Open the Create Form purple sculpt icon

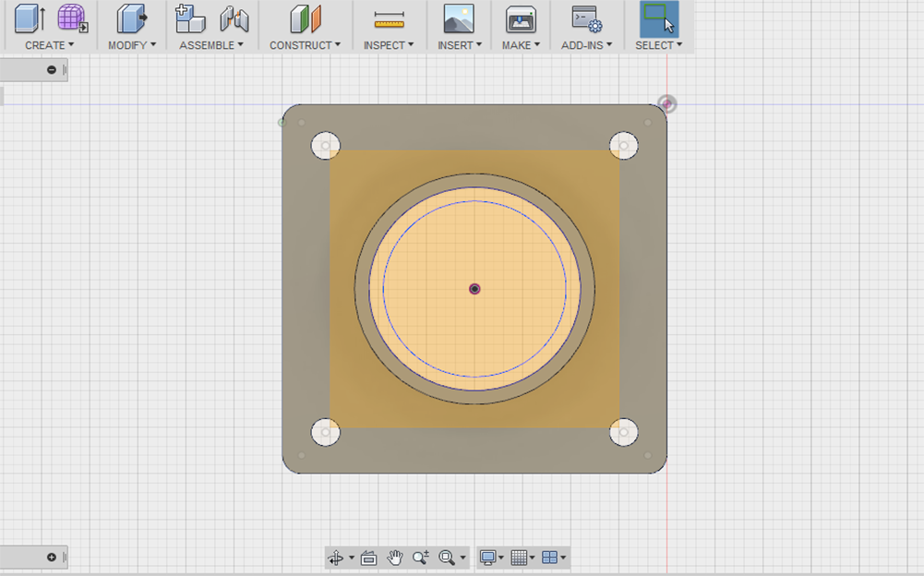(73, 18)
